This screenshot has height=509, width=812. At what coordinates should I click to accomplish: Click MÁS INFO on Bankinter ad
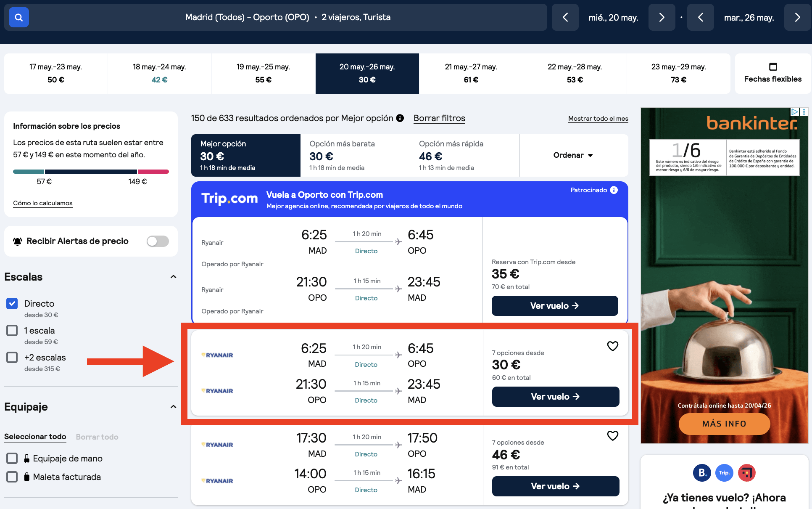724,424
